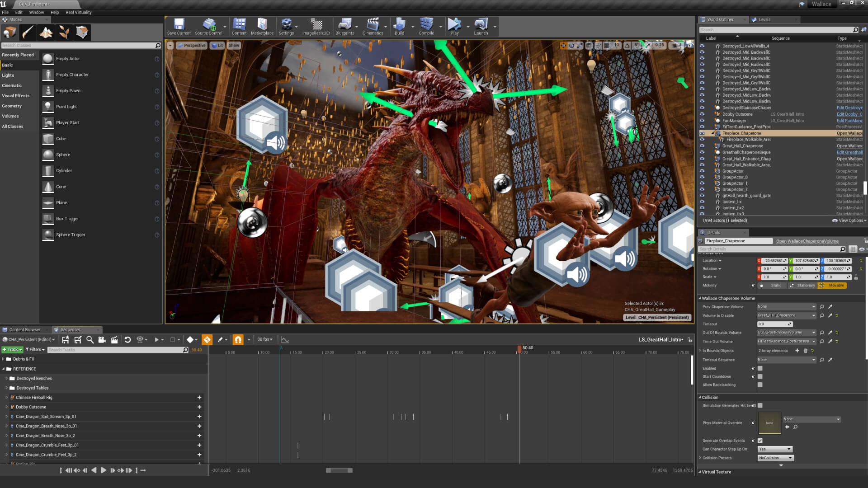Open the Marketplace from the main toolbar
The height and width of the screenshot is (488, 868).
[x=262, y=25]
